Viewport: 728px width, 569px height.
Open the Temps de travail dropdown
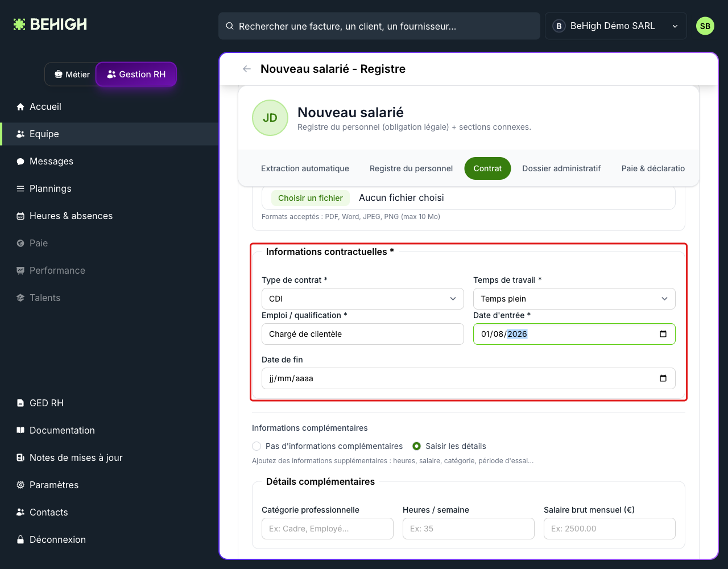(x=574, y=299)
